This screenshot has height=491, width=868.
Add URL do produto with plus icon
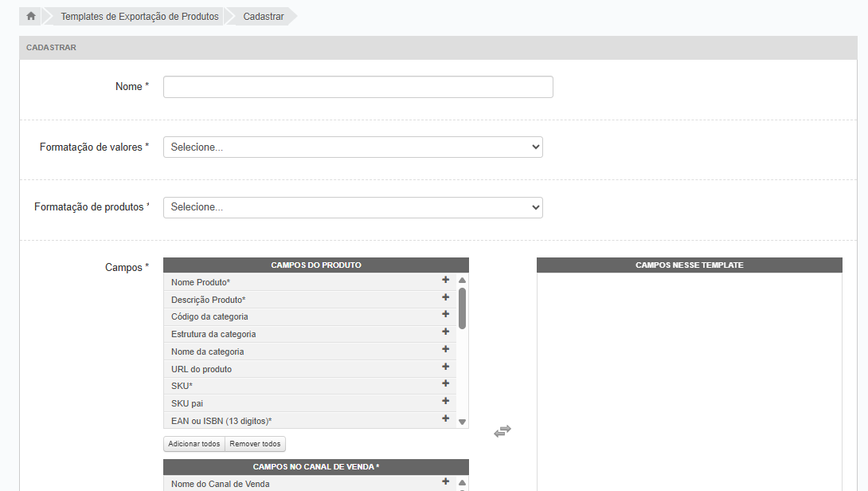tap(446, 367)
